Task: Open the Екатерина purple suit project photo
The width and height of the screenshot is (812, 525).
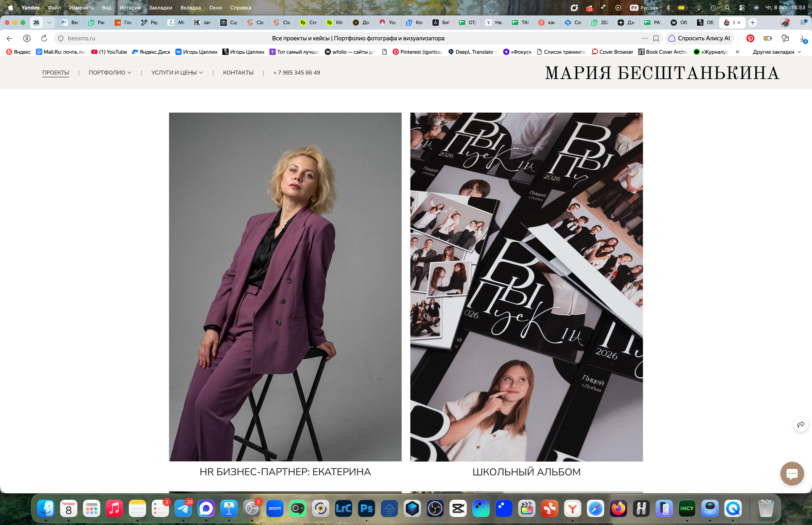Action: pyautogui.click(x=285, y=287)
